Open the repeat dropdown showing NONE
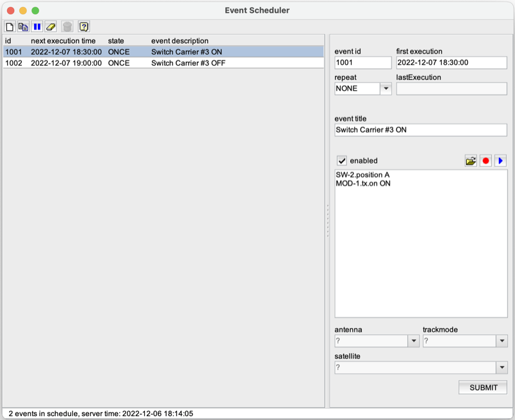 click(388, 88)
